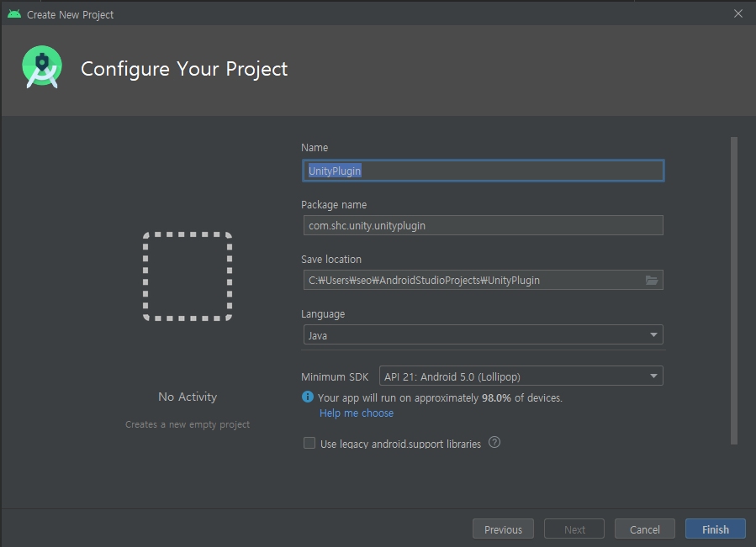Viewport: 756px width, 547px height.
Task: Click the 'Name' label above the first field
Action: pyautogui.click(x=315, y=148)
